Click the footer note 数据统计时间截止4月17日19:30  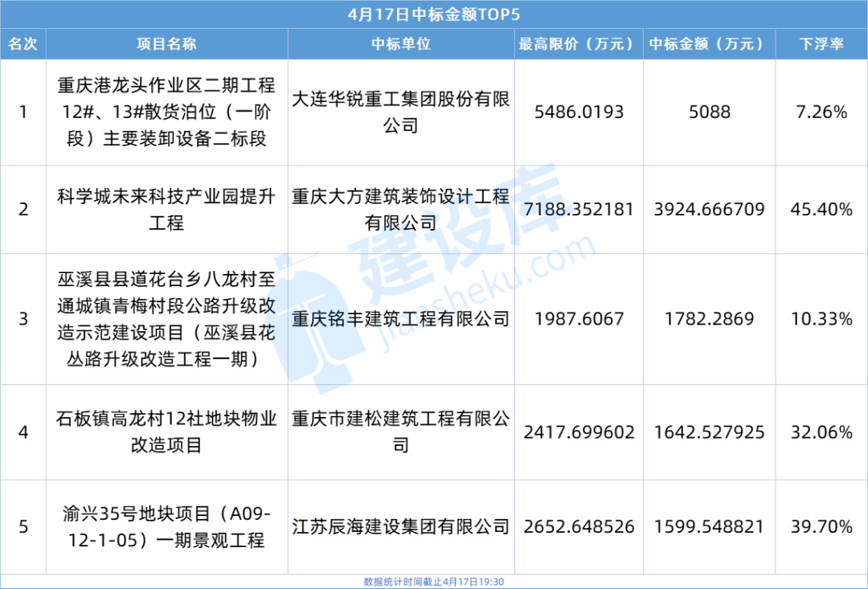tap(434, 582)
